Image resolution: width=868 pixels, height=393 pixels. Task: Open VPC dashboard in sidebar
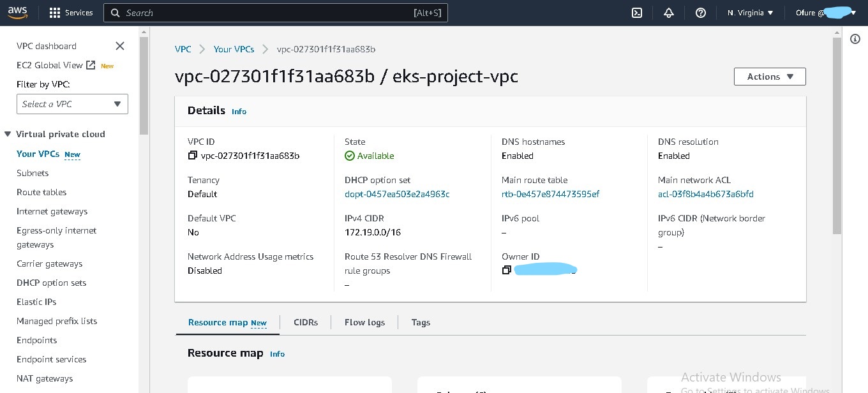pyautogui.click(x=47, y=46)
